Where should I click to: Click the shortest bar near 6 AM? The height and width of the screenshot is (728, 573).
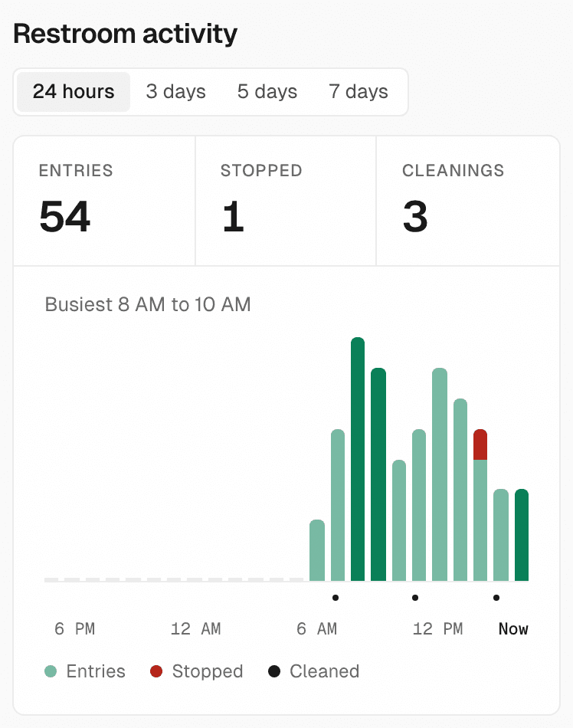click(317, 550)
